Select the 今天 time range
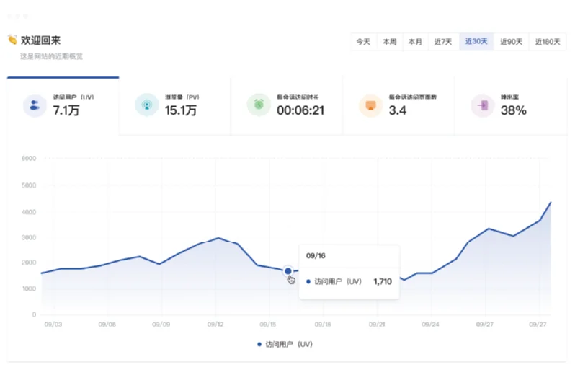Screen dimensions: 588x383 coord(363,42)
